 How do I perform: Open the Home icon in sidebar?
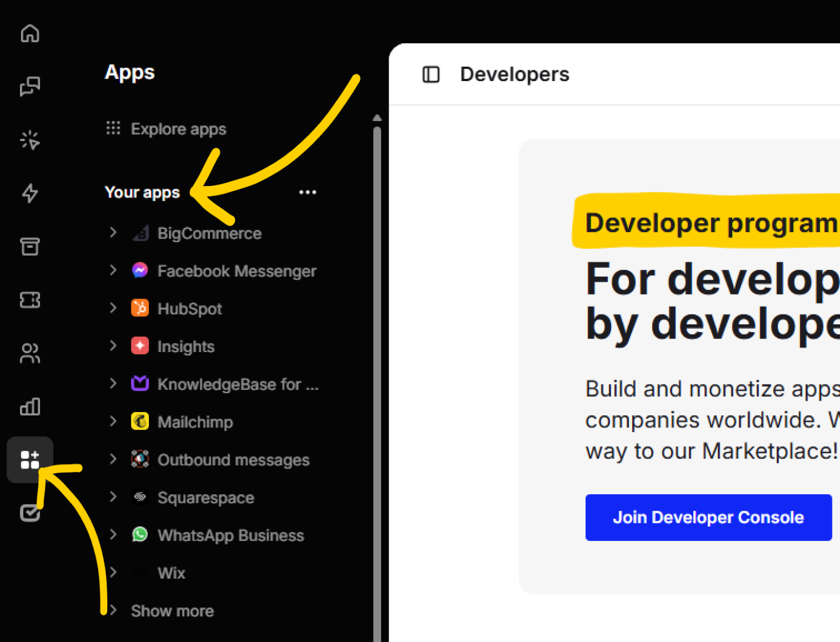tap(30, 33)
